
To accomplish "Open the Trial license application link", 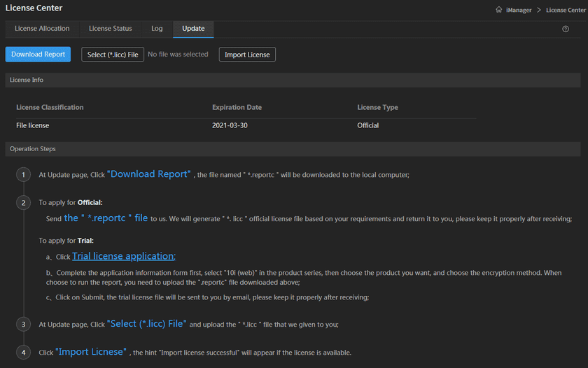I will 124,257.
